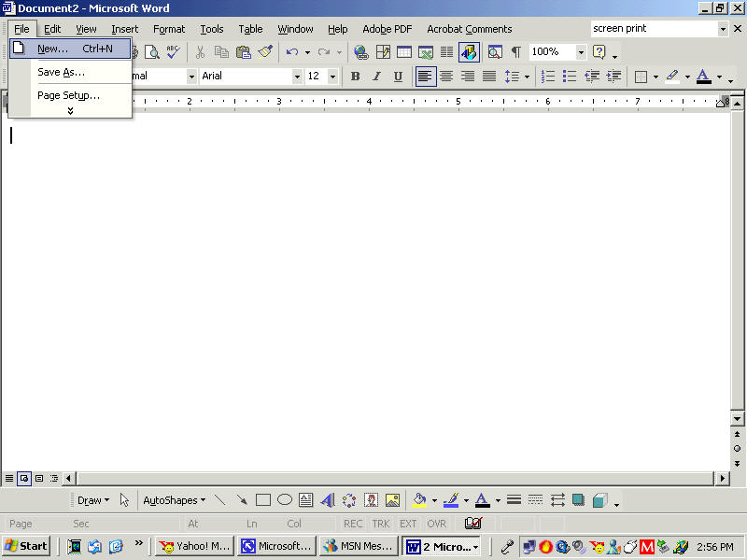Open the Line Spacing dropdown arrow
747x560 pixels.
(x=527, y=77)
